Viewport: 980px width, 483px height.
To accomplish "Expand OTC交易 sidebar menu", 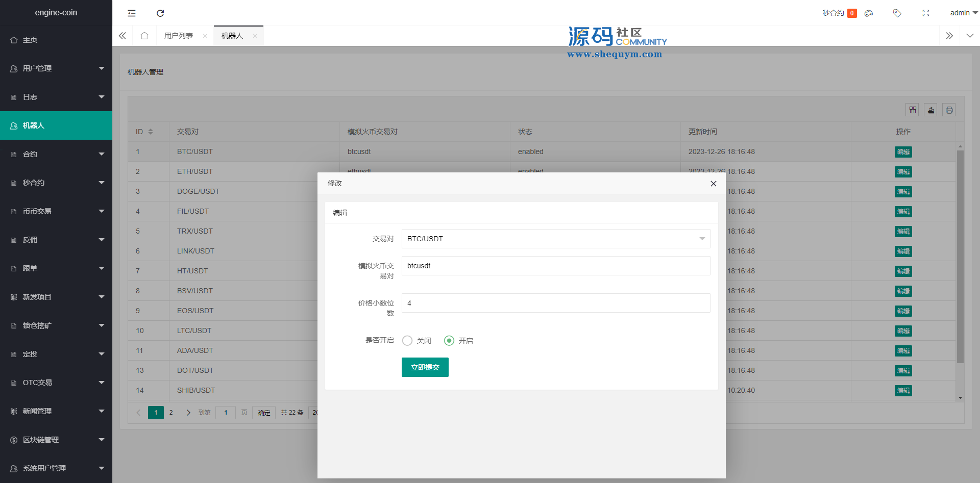I will [56, 383].
